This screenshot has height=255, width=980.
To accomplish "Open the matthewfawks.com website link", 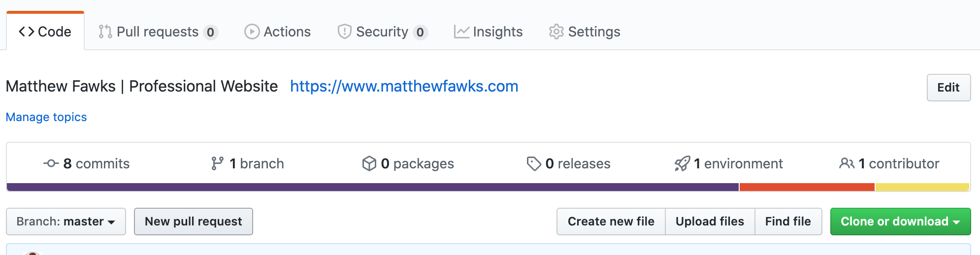I will [x=404, y=86].
